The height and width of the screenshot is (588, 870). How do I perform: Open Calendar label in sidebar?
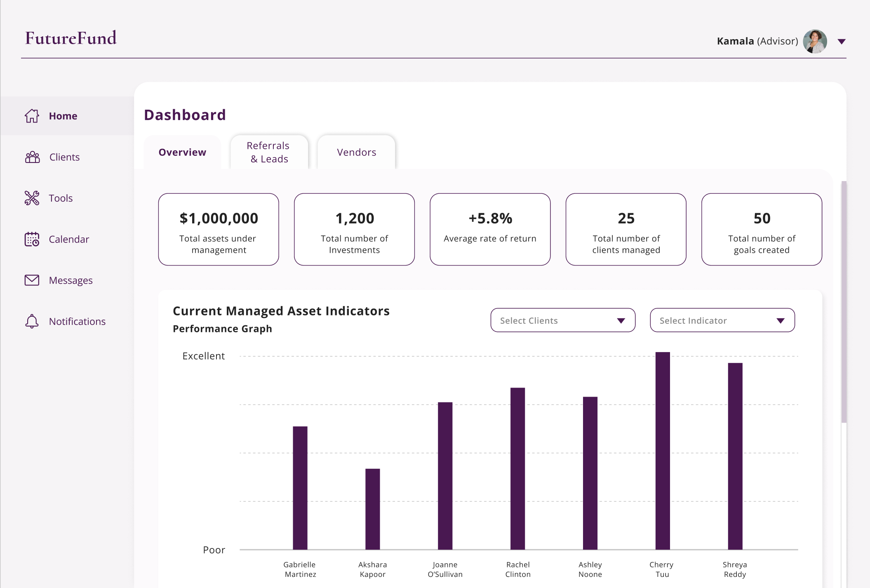[69, 240]
